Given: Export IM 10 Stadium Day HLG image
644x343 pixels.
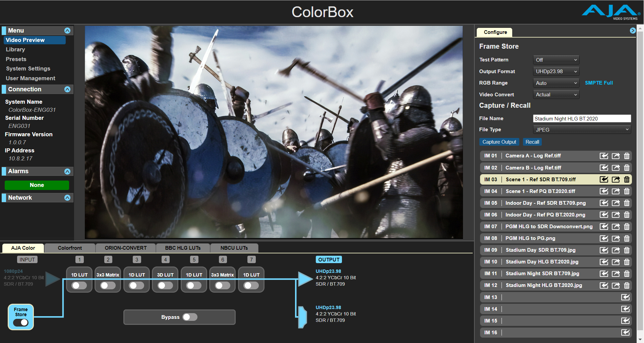Looking at the screenshot, I should click(616, 262).
